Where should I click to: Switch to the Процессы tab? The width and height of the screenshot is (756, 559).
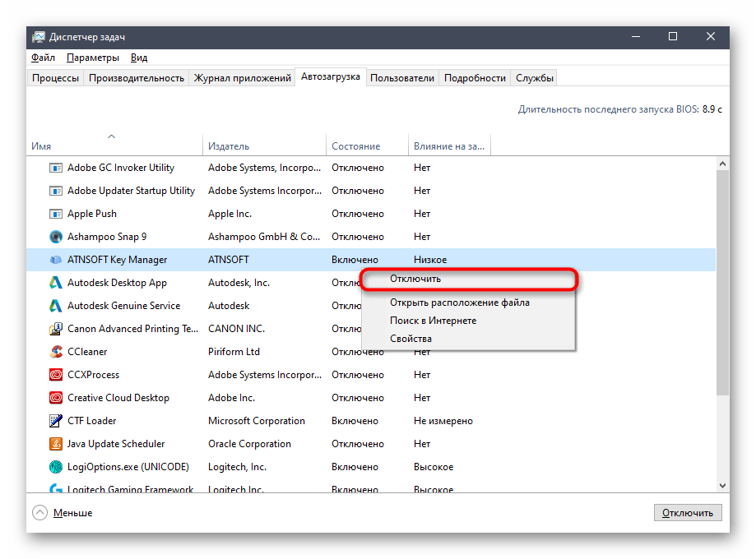(x=55, y=78)
